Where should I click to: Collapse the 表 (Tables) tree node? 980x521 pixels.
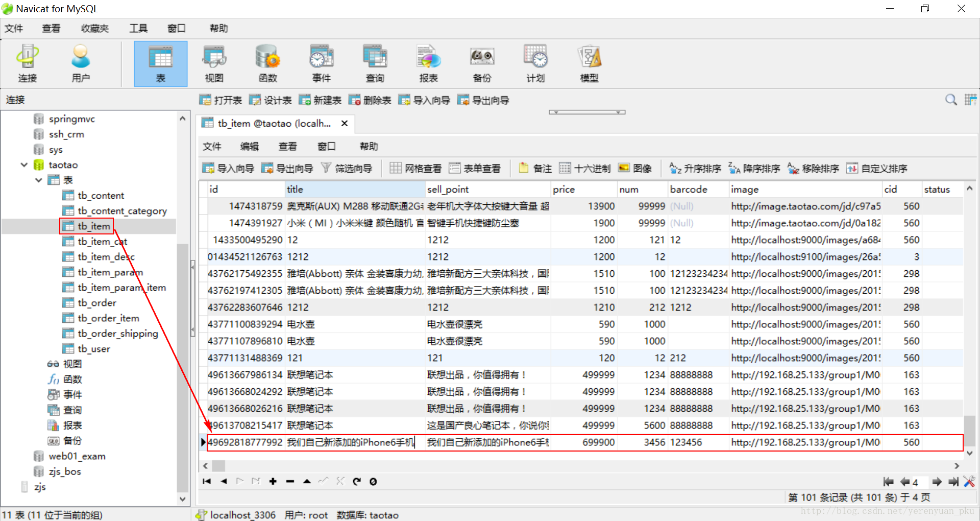pos(39,180)
